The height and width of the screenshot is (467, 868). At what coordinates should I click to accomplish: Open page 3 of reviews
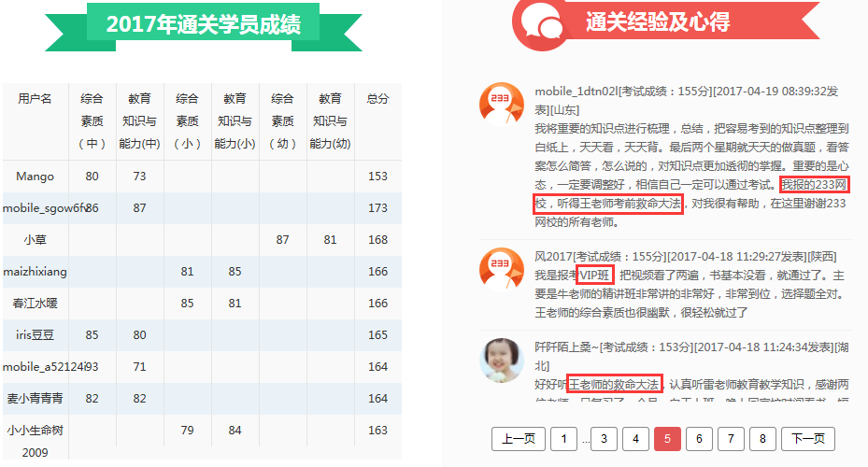point(605,439)
